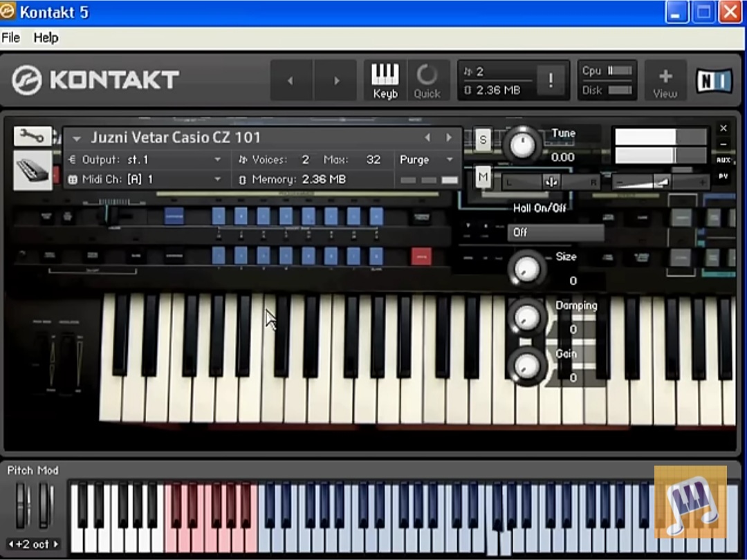
Task: Remove the instrument with the X button
Action: (723, 128)
